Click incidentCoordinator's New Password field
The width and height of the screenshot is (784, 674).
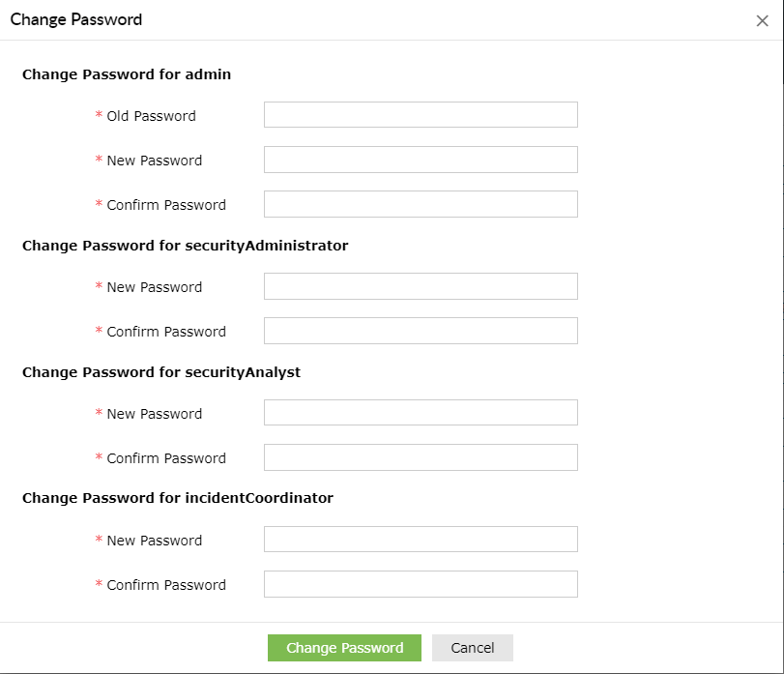pos(420,539)
